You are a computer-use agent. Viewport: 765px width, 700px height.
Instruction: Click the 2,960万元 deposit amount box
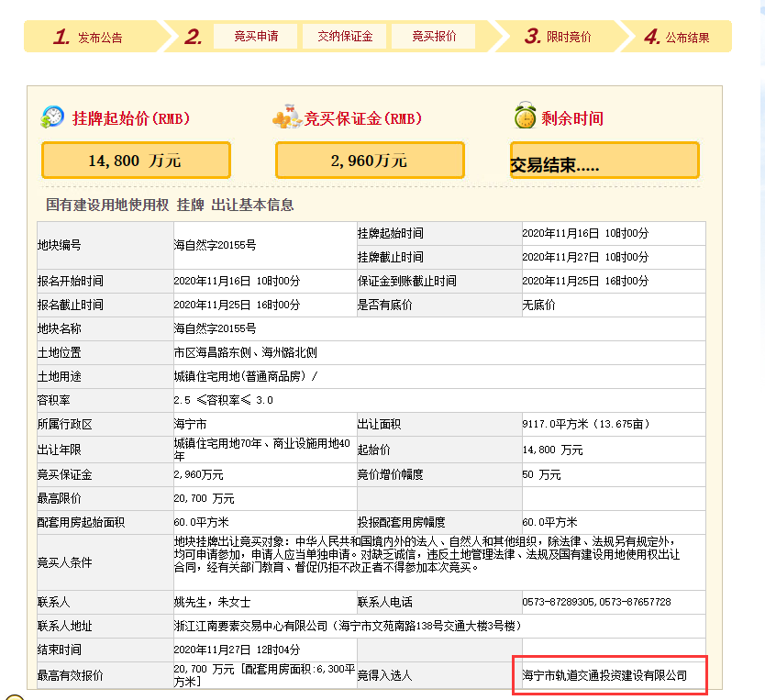[370, 161]
